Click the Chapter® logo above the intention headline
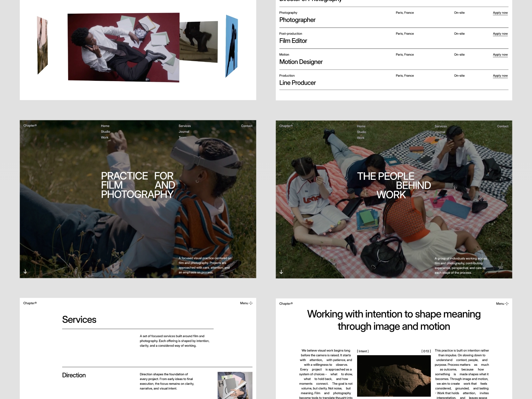 tap(286, 303)
